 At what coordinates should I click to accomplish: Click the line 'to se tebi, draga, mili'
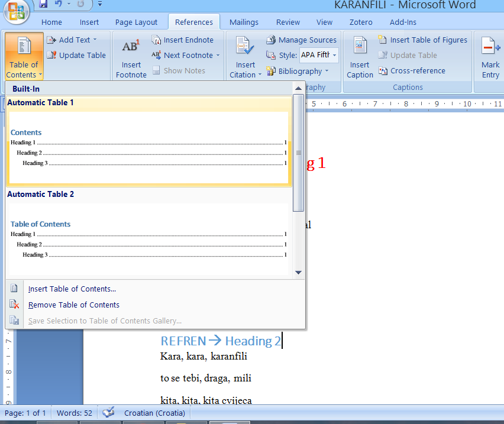tap(206, 378)
